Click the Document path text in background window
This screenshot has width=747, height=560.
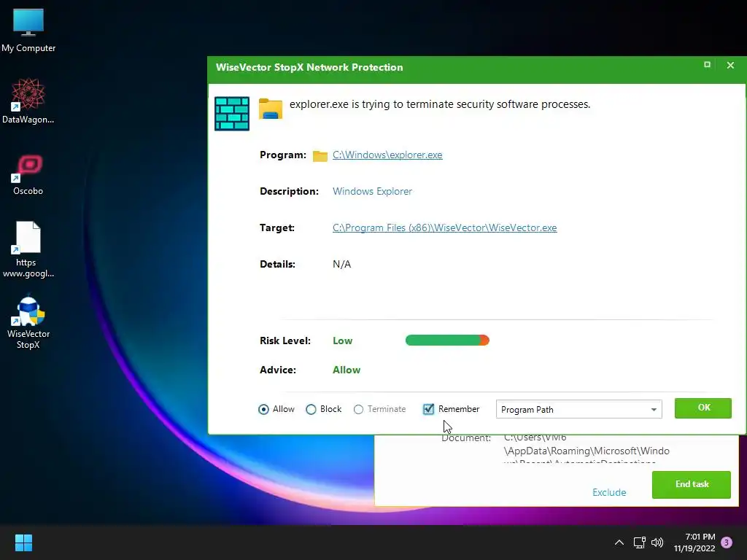click(587, 448)
